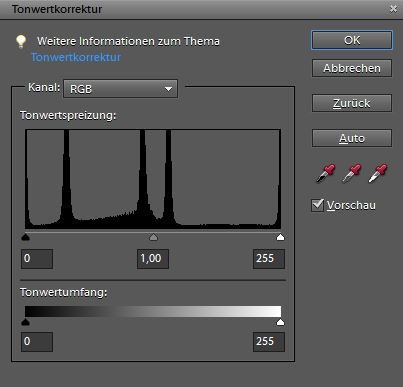Toggle the Vorschau checkbox
This screenshot has width=403, height=387.
(x=317, y=205)
